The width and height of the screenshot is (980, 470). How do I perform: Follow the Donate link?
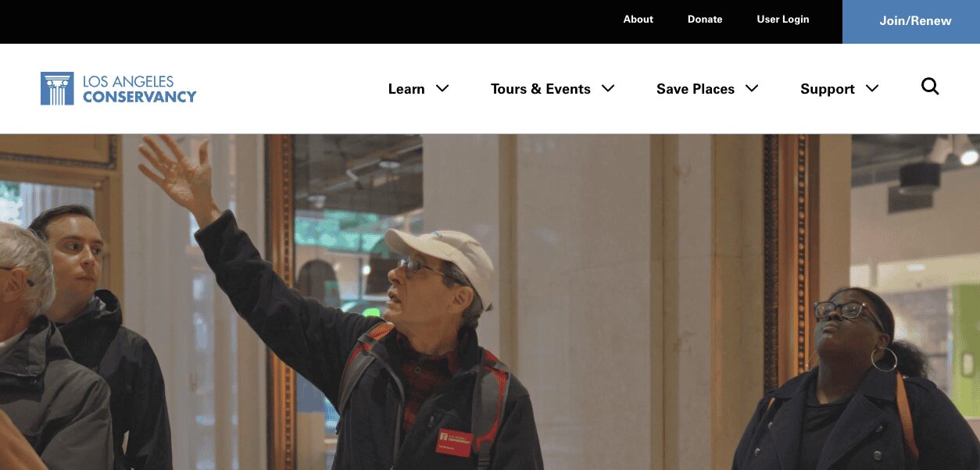pos(705,20)
